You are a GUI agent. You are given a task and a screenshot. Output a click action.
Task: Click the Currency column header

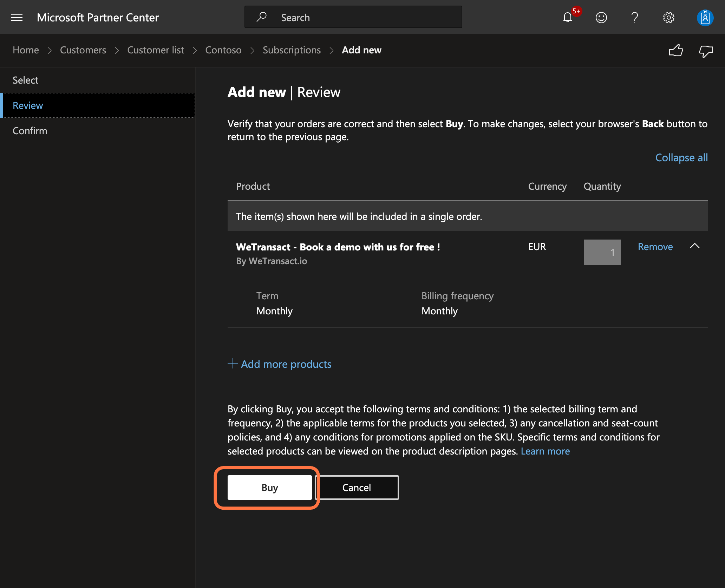[547, 186]
